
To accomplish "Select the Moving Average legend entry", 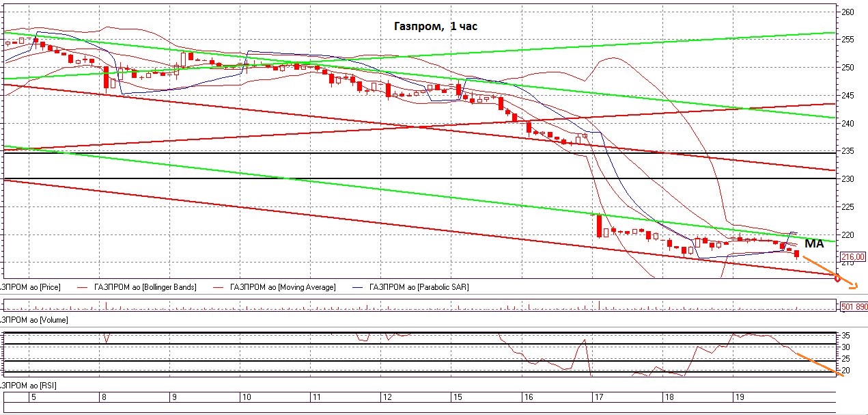I will point(283,287).
